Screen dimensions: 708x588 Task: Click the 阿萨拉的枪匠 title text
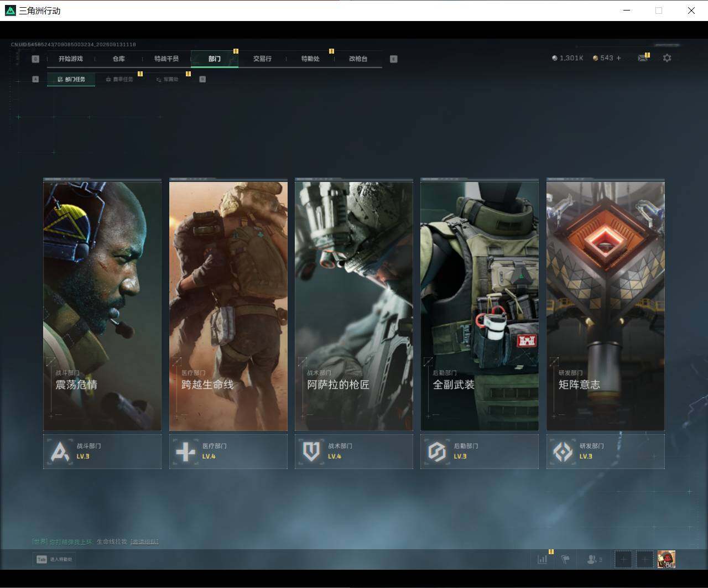(338, 384)
